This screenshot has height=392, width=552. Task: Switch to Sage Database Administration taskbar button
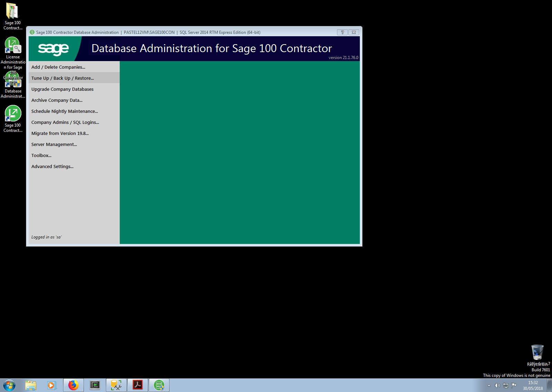click(x=159, y=385)
